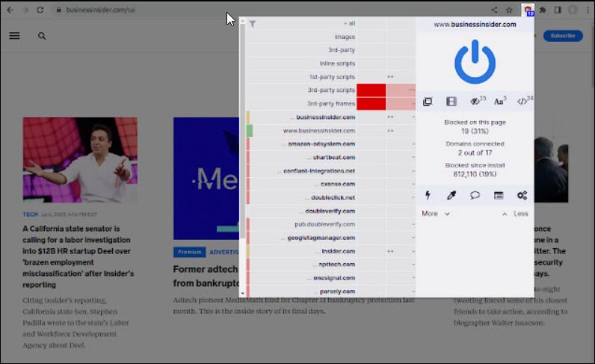Click the red global cell for 3rd-party frames
The width and height of the screenshot is (595, 364).
(371, 103)
